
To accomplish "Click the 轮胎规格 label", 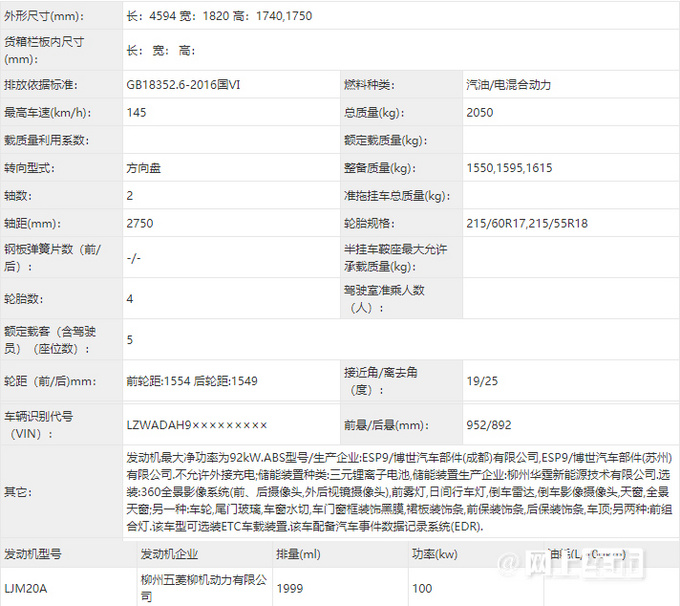I will tap(369, 223).
